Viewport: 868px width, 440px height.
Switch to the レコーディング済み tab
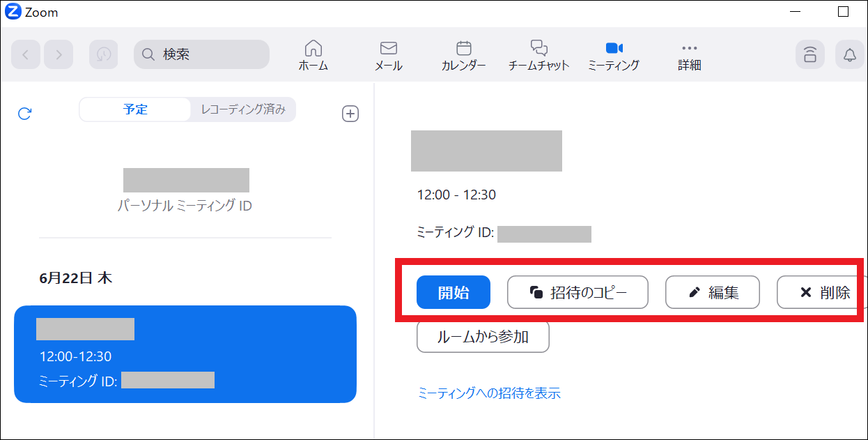[243, 109]
